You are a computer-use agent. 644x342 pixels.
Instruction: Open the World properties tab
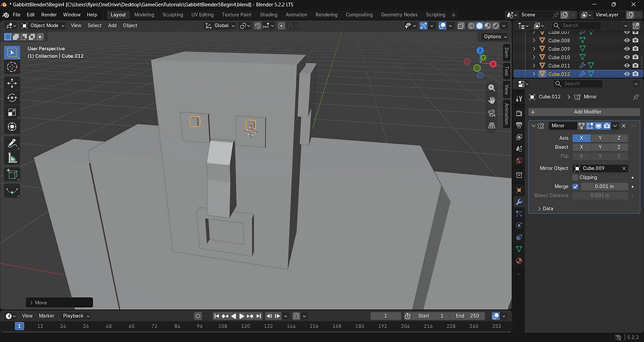(x=519, y=160)
